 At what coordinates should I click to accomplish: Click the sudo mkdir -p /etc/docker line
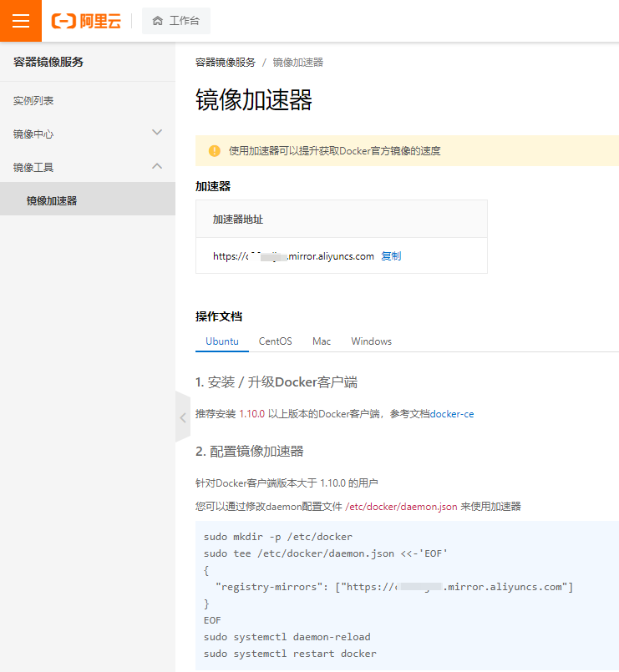pyautogui.click(x=278, y=537)
